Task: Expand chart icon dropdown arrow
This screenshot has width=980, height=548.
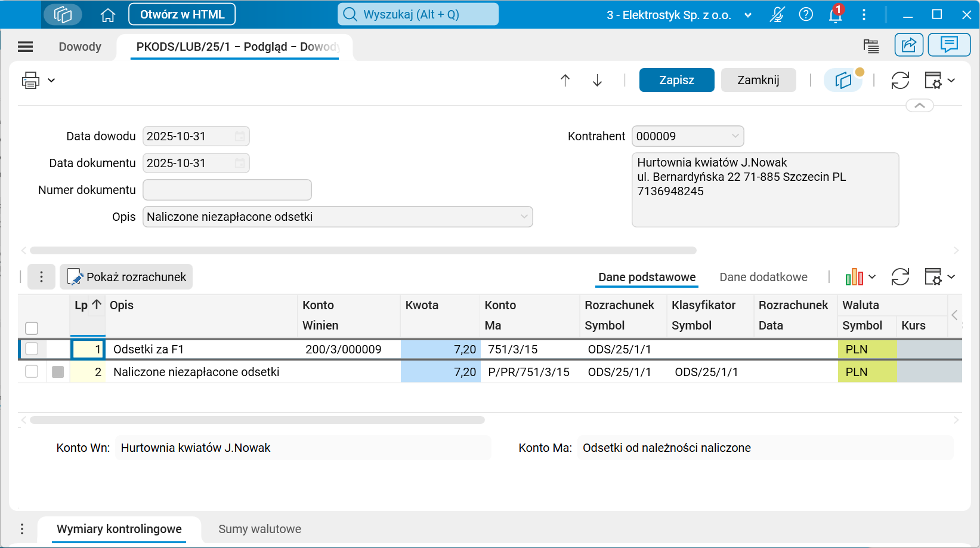Action: pos(872,277)
